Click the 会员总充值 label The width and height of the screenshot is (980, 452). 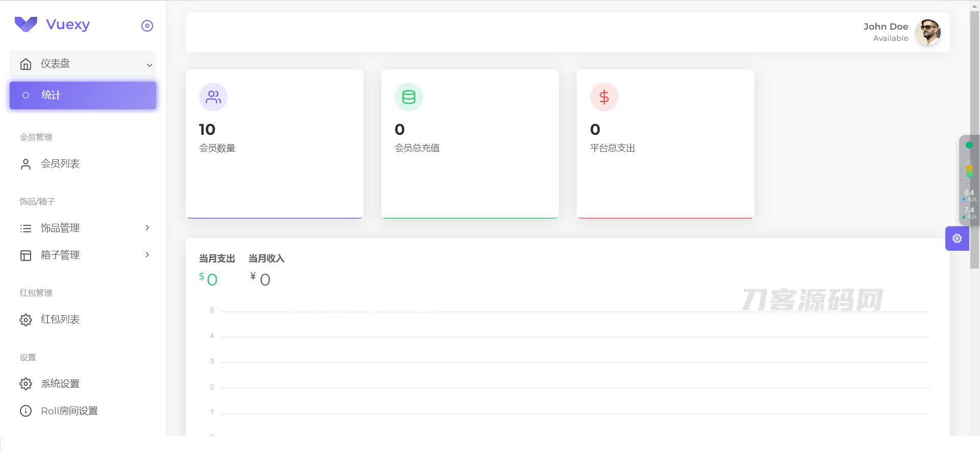click(x=417, y=148)
